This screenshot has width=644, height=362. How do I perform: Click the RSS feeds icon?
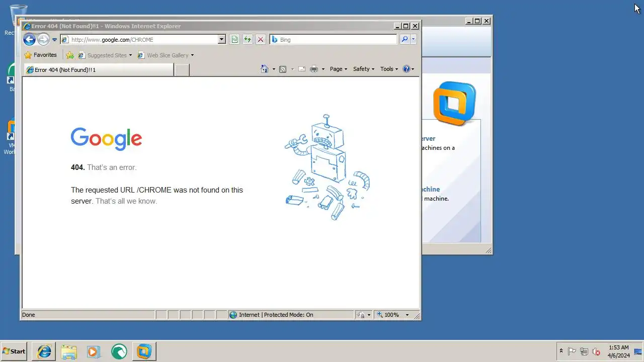tap(283, 69)
